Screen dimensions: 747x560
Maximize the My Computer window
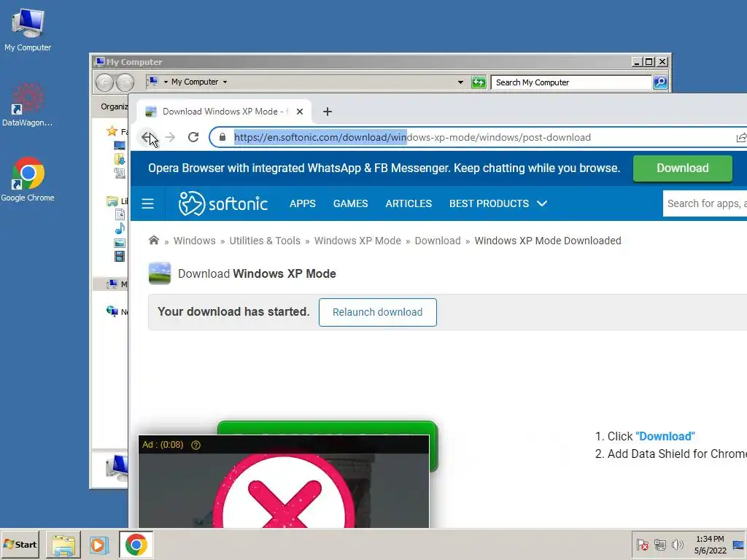coord(649,62)
